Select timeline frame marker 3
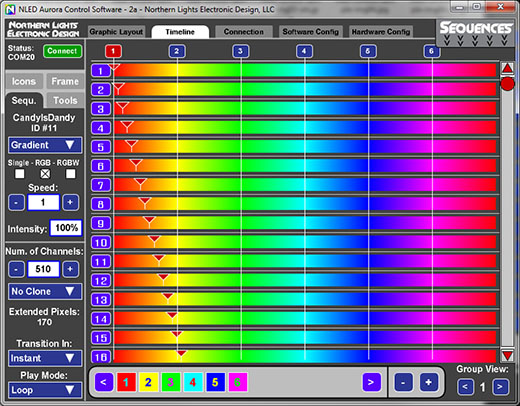520x406 pixels. tap(241, 51)
